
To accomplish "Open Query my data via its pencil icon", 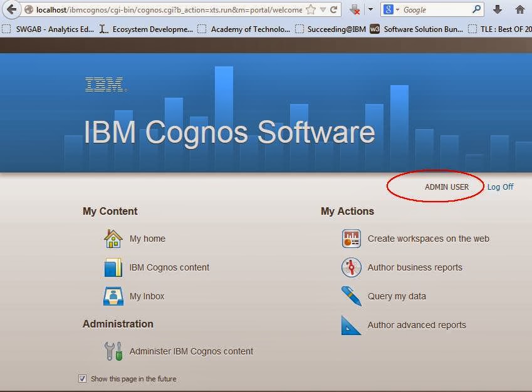I will click(351, 296).
